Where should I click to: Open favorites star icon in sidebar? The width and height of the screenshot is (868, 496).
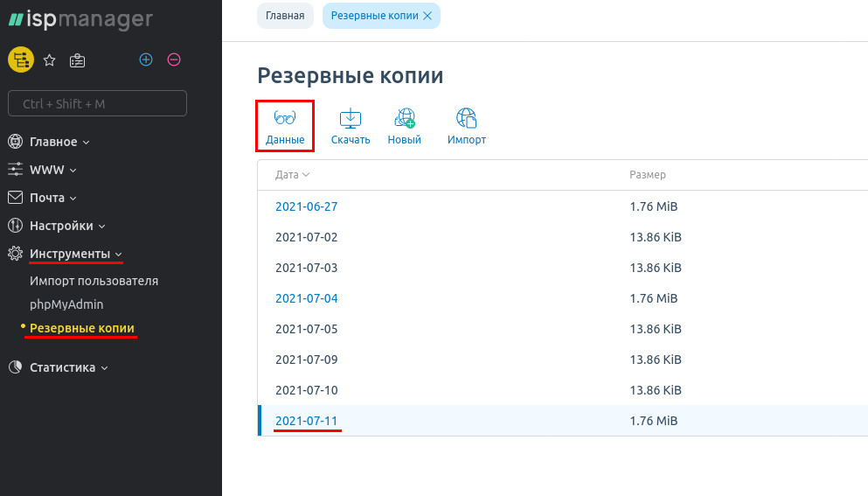pyautogui.click(x=50, y=60)
